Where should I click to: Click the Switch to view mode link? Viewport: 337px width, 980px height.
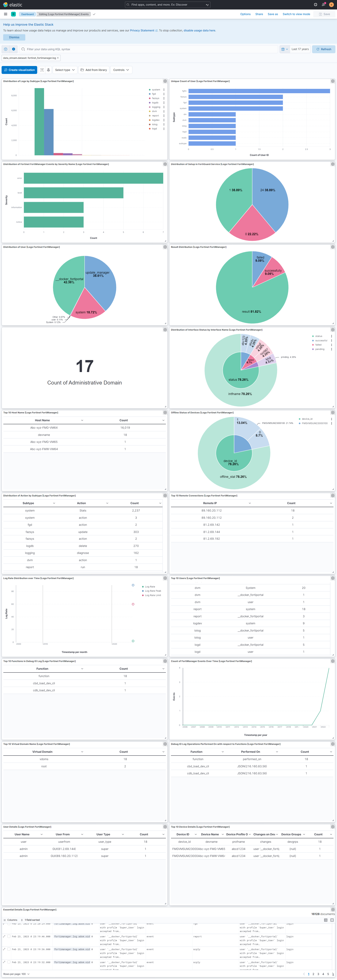pos(296,14)
